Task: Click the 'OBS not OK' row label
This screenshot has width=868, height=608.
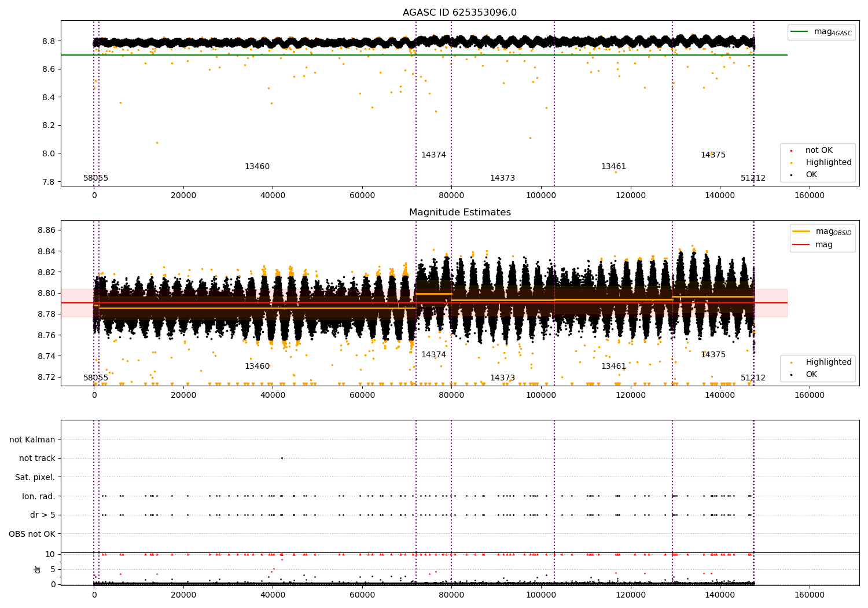Action: [32, 534]
